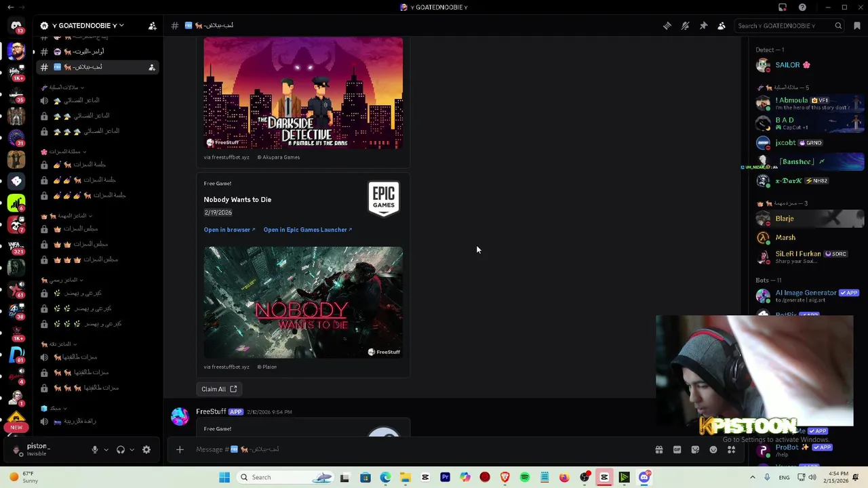
Task: Collapse the الماعز نقه category
Action: [58, 344]
